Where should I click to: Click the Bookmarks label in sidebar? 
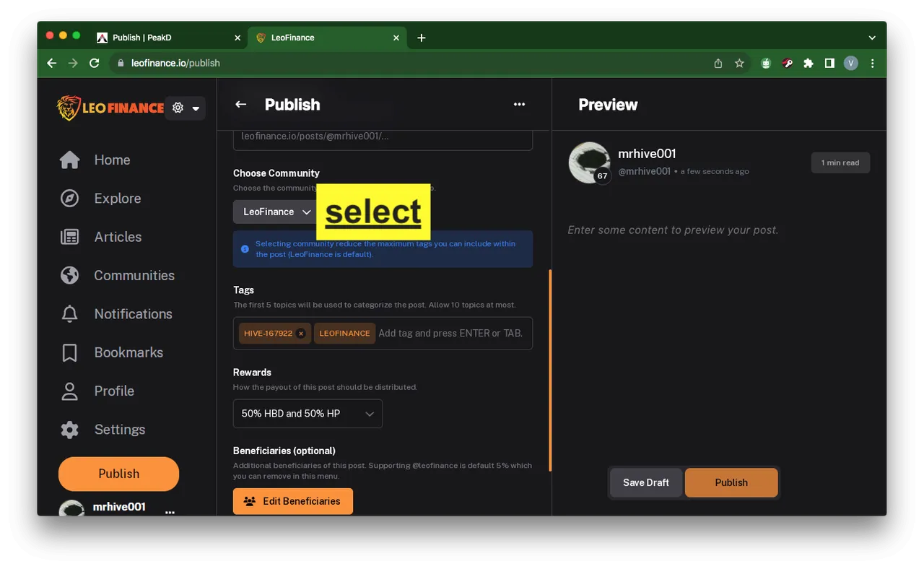pyautogui.click(x=128, y=352)
